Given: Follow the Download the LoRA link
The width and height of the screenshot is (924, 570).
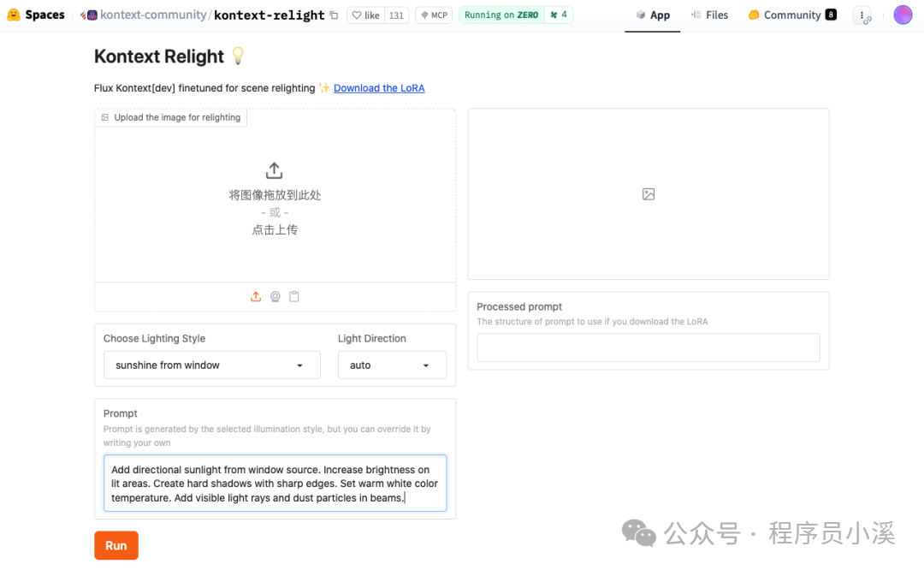Looking at the screenshot, I should coord(379,88).
